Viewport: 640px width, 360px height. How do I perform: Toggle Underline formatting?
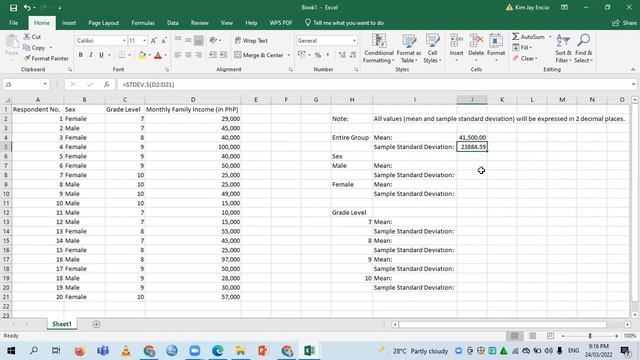click(101, 55)
